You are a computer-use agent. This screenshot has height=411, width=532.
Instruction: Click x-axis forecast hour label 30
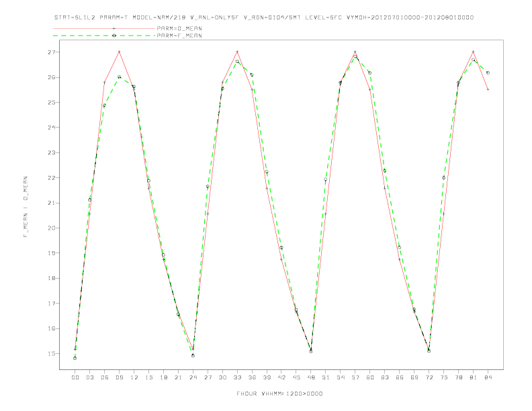(222, 377)
